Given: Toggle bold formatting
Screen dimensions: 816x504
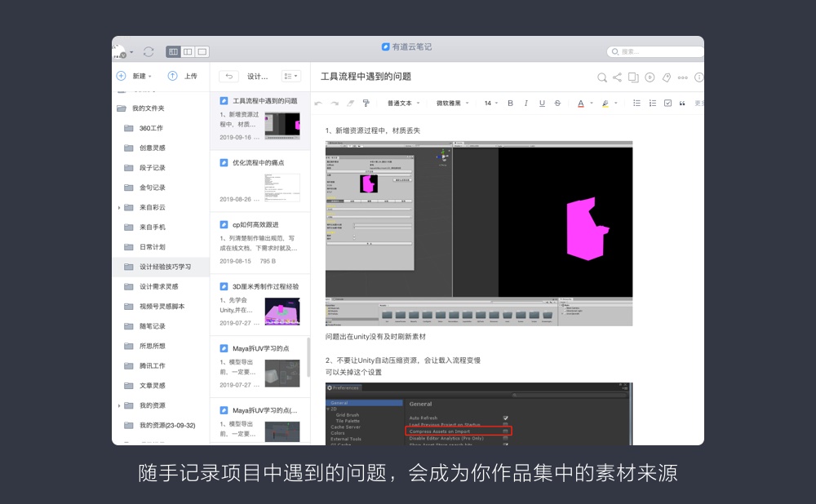Looking at the screenshot, I should 512,103.
